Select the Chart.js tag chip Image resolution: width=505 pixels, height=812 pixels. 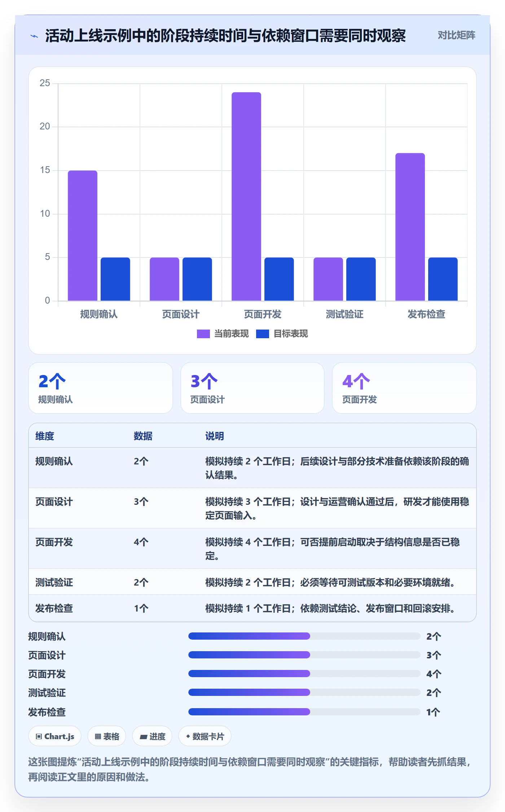point(55,736)
